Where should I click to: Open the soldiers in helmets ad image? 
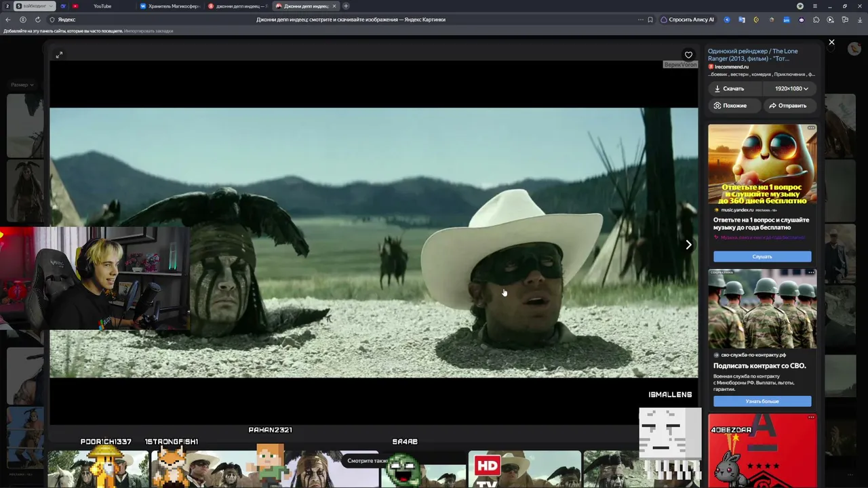point(762,308)
